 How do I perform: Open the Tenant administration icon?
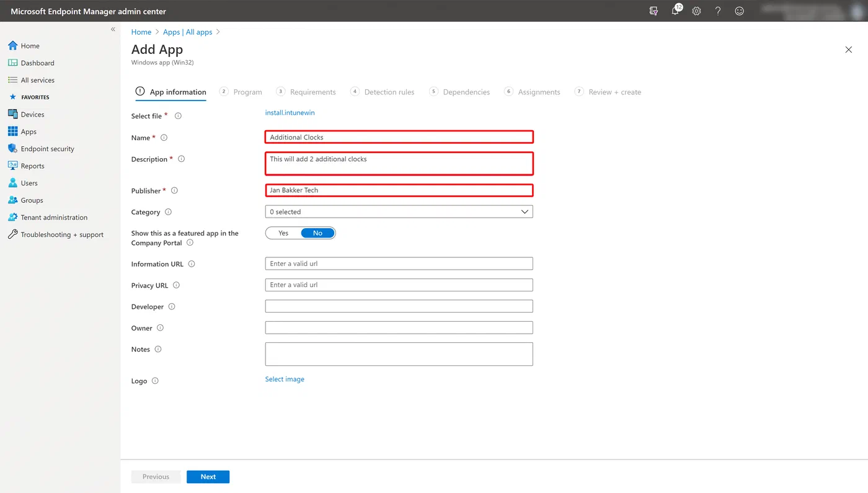click(x=12, y=217)
